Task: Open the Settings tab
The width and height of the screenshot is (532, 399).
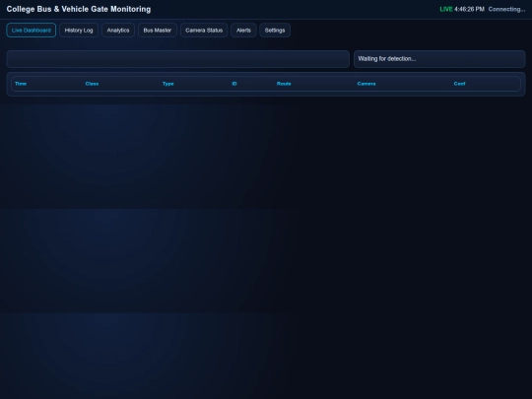Action: point(275,31)
